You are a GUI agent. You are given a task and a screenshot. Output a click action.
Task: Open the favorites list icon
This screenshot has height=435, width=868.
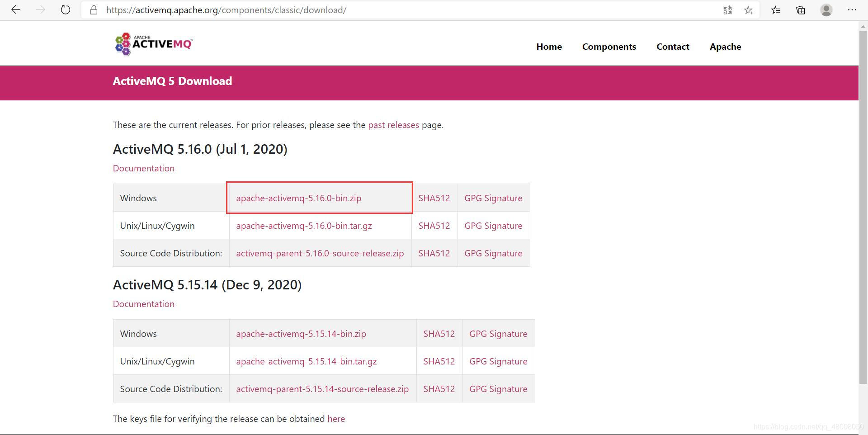[x=776, y=10]
